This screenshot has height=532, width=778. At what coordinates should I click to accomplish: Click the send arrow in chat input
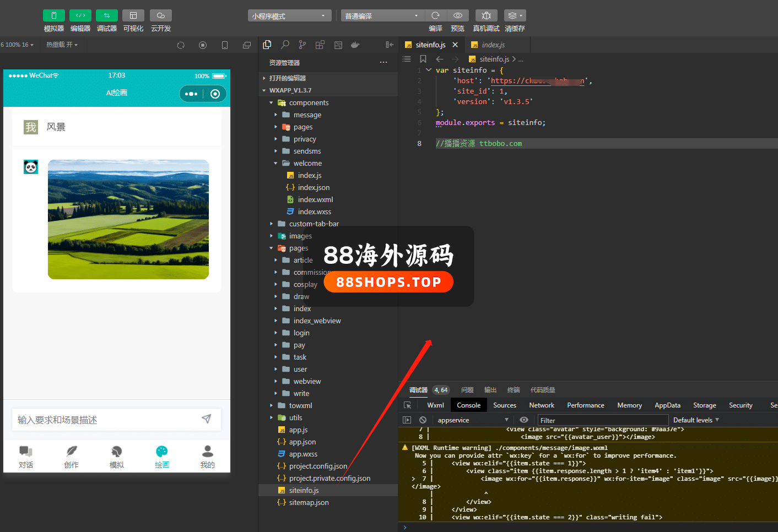point(207,419)
